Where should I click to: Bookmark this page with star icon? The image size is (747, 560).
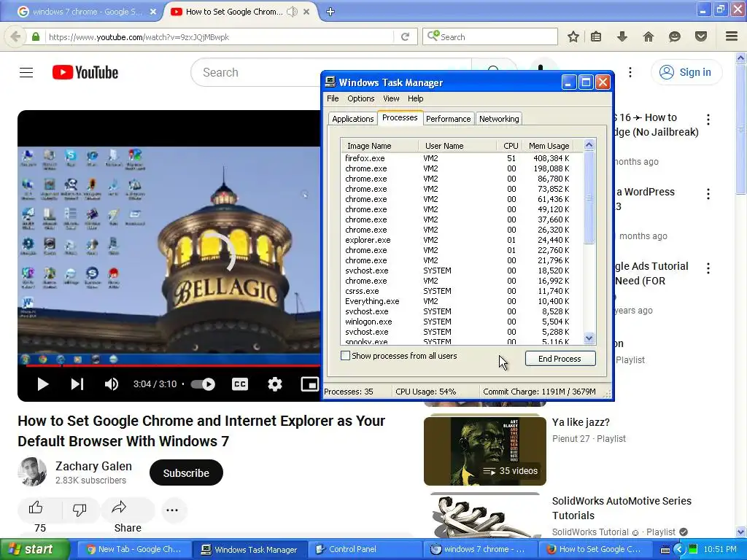click(573, 36)
